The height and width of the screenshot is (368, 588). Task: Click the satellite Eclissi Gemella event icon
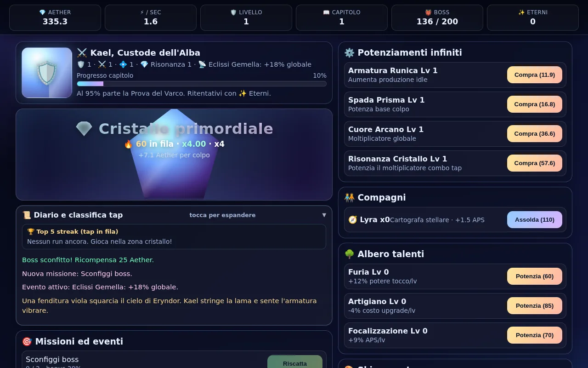pyautogui.click(x=202, y=64)
